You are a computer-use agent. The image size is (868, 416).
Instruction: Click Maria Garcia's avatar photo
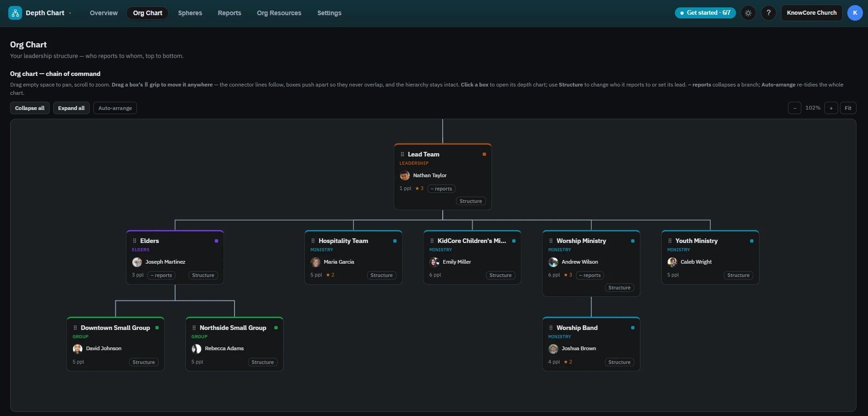pos(315,262)
